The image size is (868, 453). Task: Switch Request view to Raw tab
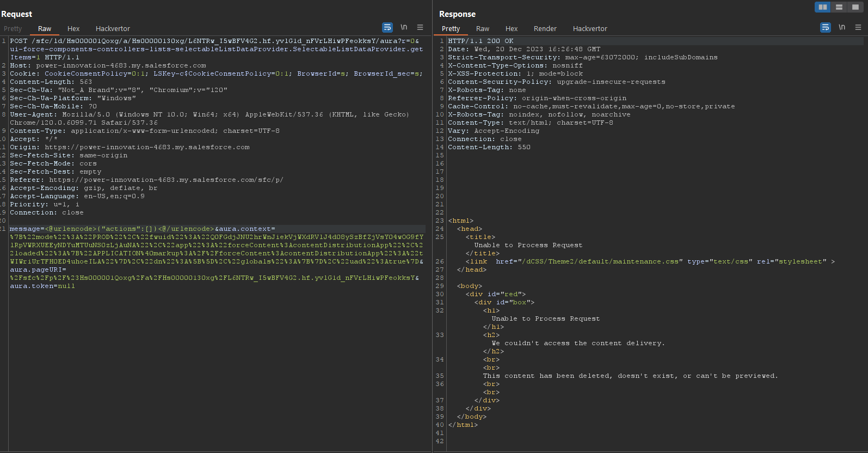pyautogui.click(x=45, y=29)
